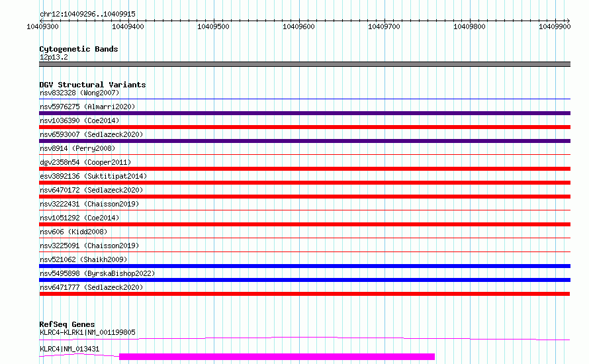Image resolution: width=589 pixels, height=364 pixels.
Task: Open the RefSeq Genes track title
Action: pyautogui.click(x=67, y=324)
